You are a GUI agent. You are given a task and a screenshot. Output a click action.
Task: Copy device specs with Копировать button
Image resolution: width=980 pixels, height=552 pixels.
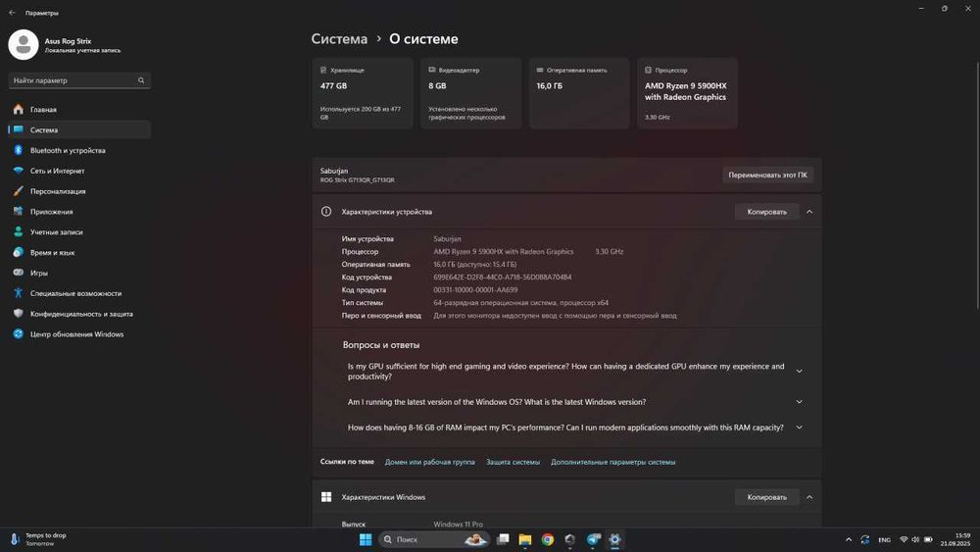[x=767, y=212]
